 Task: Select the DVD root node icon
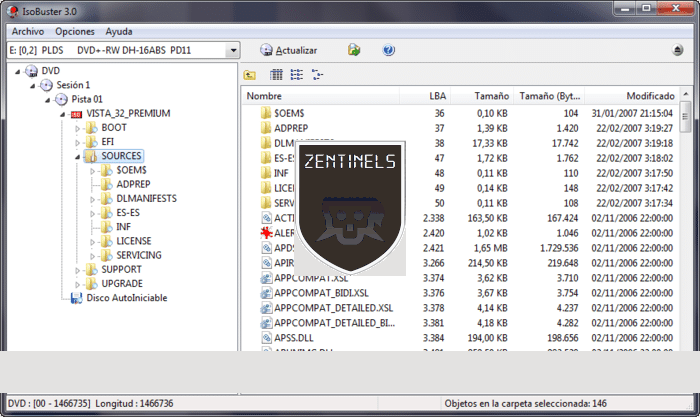[x=31, y=71]
